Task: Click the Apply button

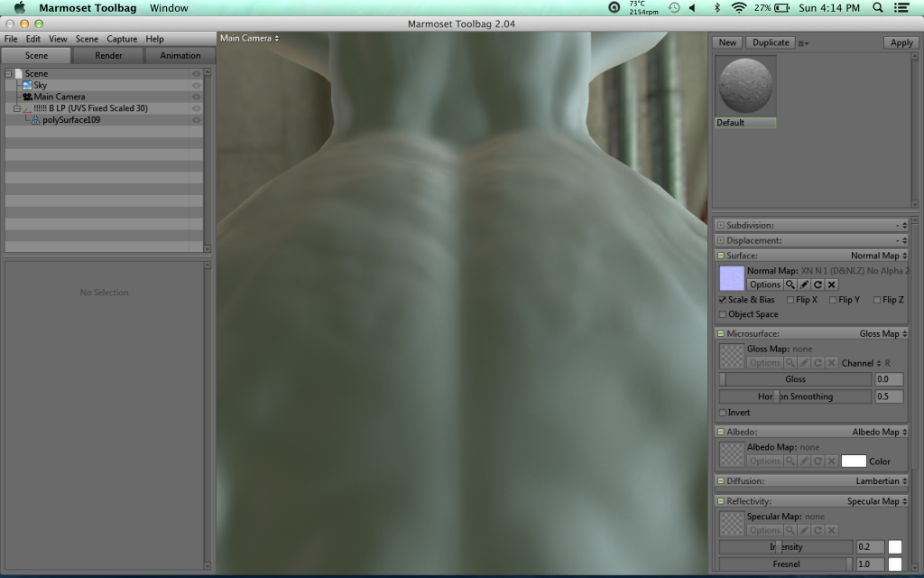Action: [901, 42]
